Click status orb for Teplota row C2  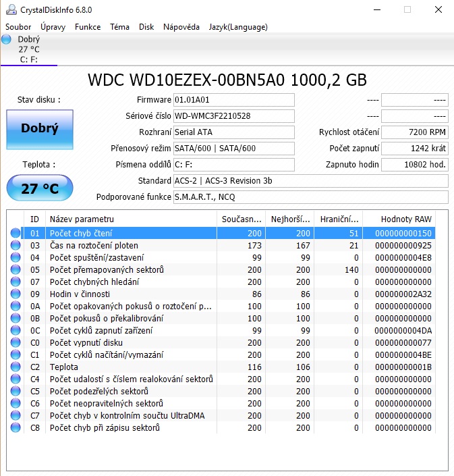coord(16,367)
